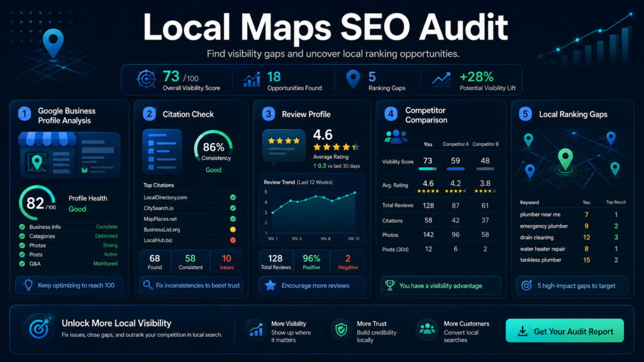Click step 3 Review Profile heading
Viewport: 644px width, 362px height.
306,114
